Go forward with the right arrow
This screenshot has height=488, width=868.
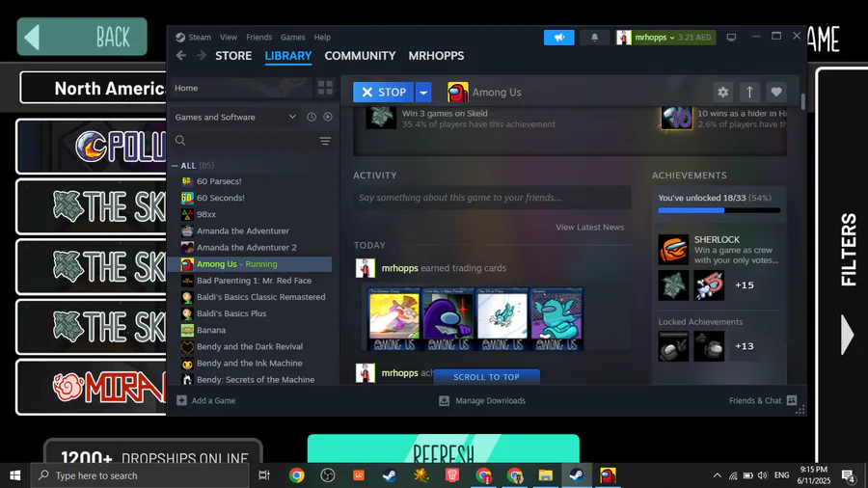pos(202,55)
